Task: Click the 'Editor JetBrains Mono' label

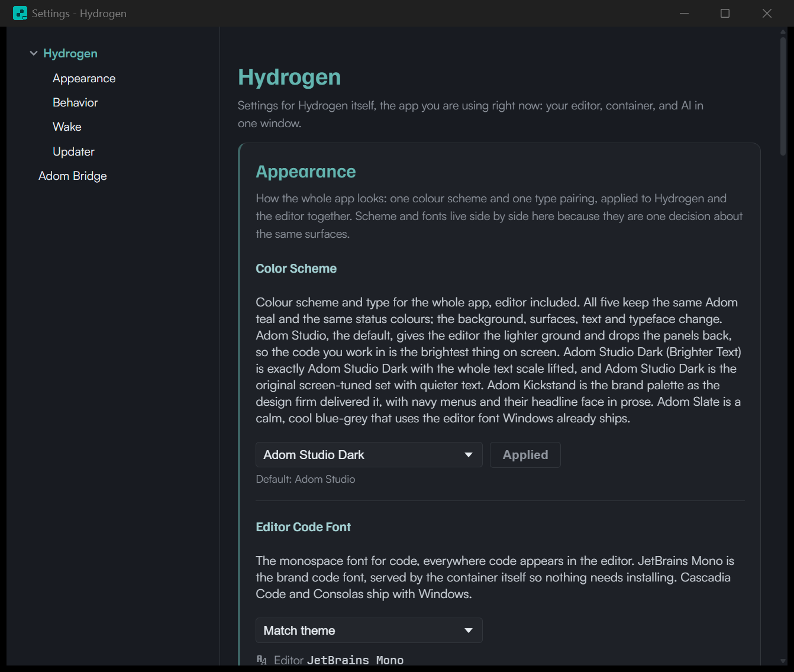Action: tap(339, 660)
